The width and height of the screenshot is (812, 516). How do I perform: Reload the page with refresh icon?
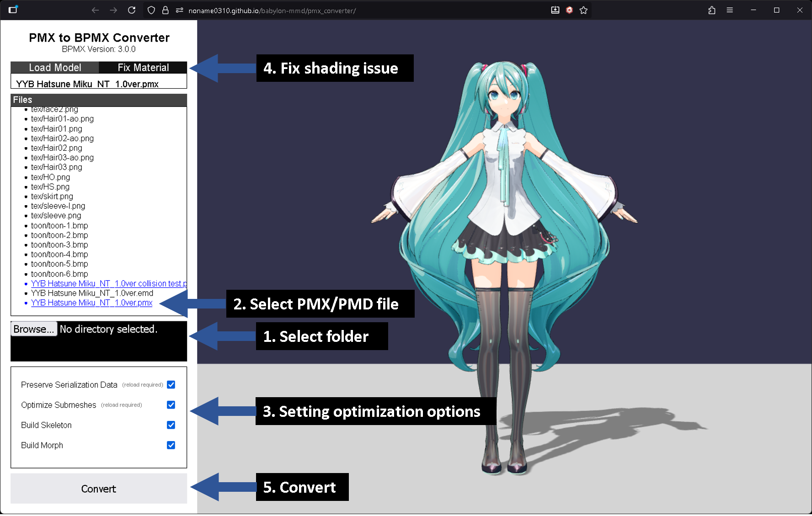click(x=132, y=10)
